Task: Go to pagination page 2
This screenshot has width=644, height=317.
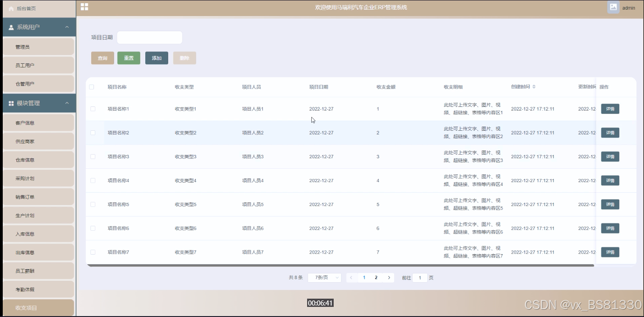Action: coord(376,278)
